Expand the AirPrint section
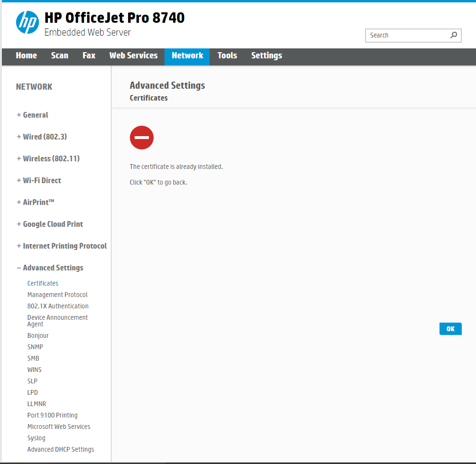Viewport: 476px width, 464px height. click(36, 202)
